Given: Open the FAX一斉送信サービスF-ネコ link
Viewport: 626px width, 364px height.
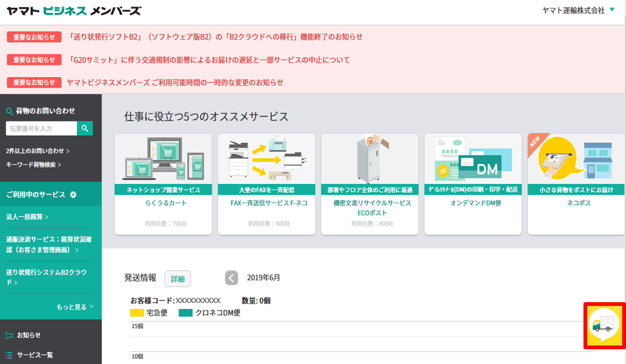Looking at the screenshot, I should point(269,203).
